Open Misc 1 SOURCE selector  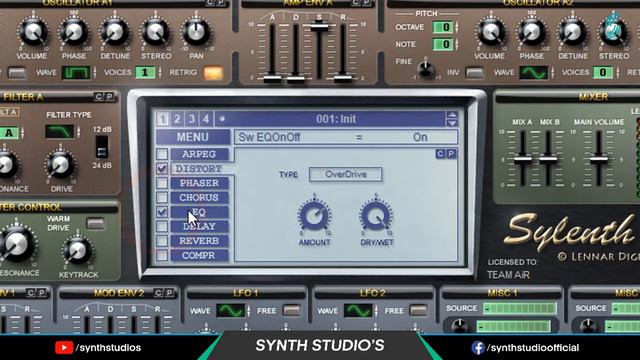click(520, 309)
